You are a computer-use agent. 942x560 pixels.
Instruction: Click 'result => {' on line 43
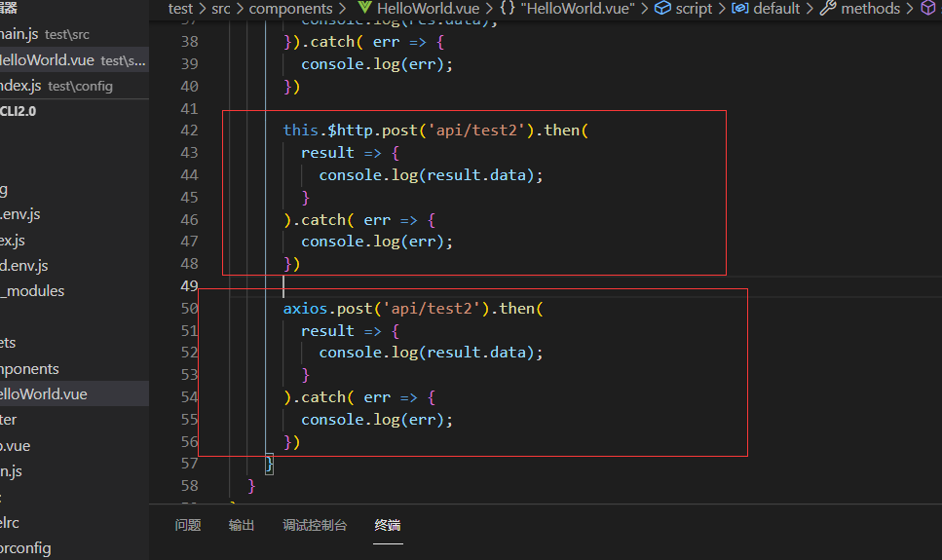(351, 153)
